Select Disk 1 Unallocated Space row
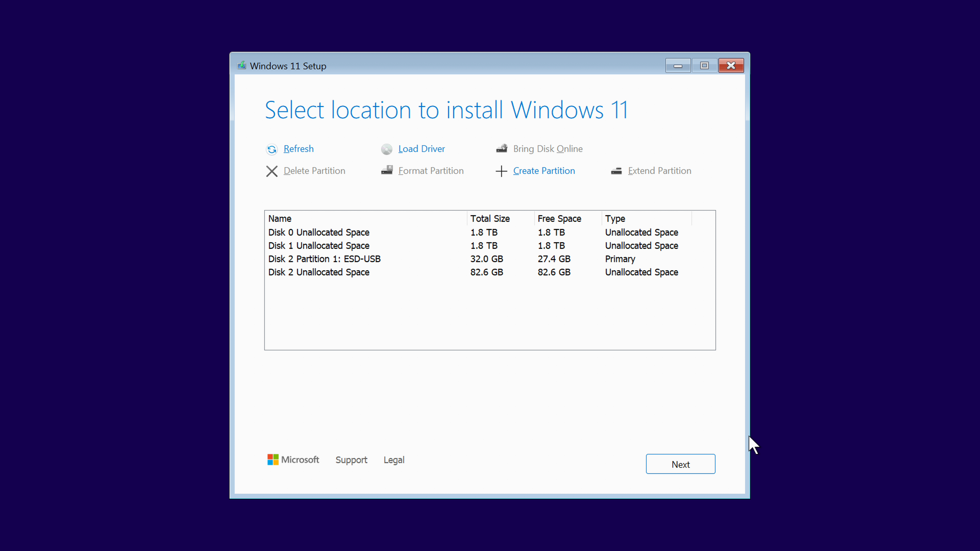The image size is (980, 551). (x=490, y=246)
